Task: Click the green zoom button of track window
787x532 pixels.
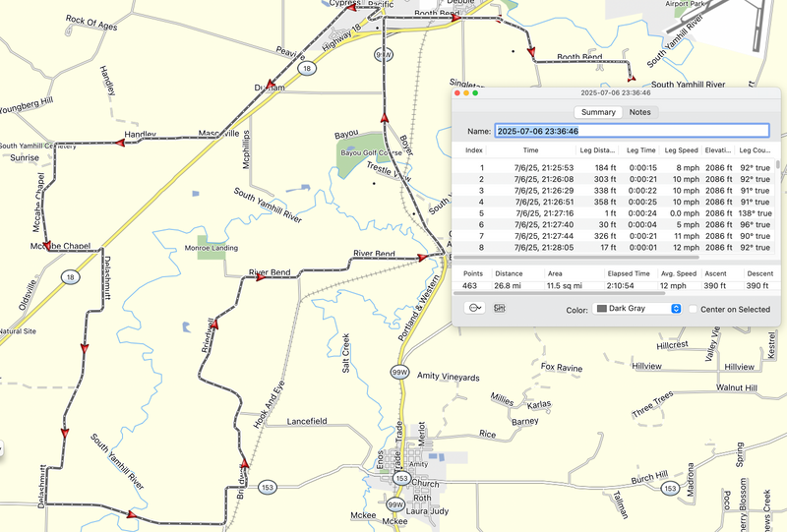Action: (x=474, y=93)
